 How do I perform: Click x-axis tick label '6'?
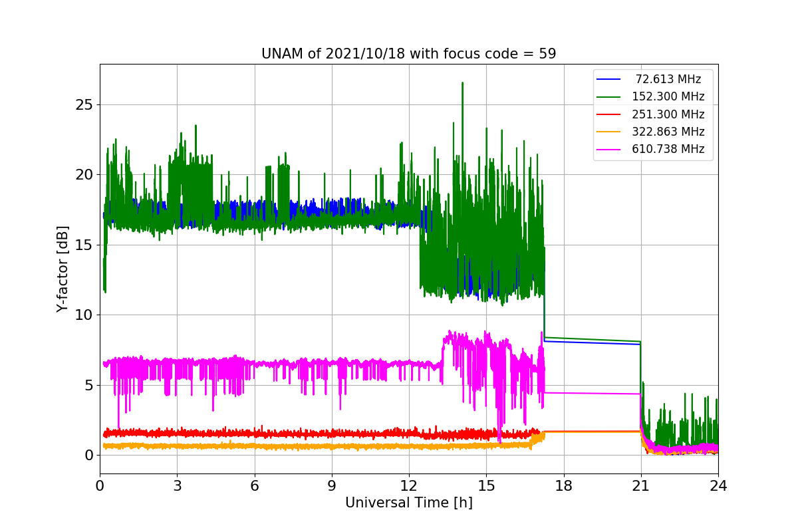(x=254, y=486)
